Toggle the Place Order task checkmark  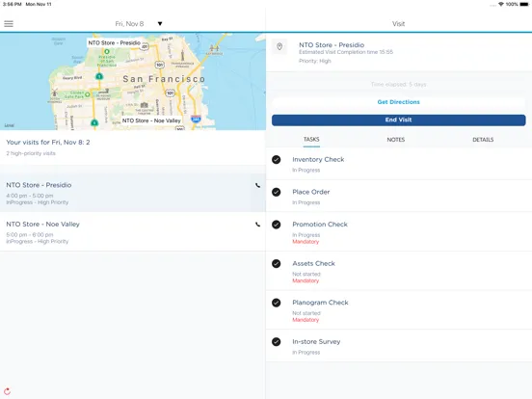[277, 192]
